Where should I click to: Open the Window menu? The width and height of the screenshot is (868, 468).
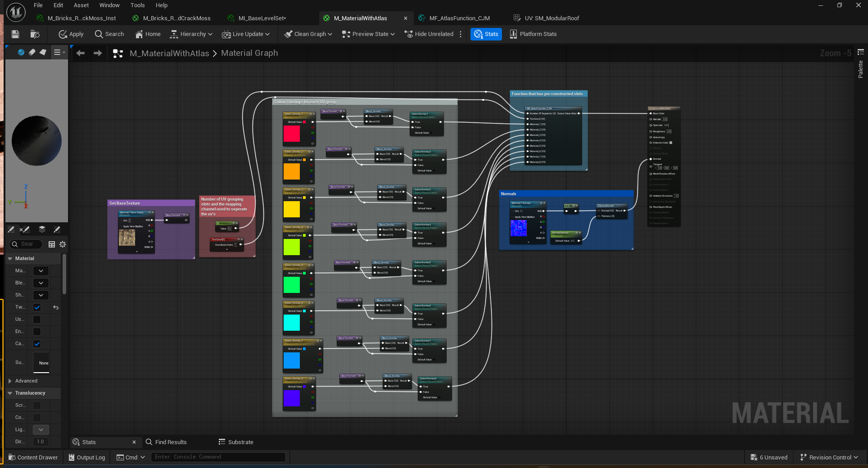109,5
